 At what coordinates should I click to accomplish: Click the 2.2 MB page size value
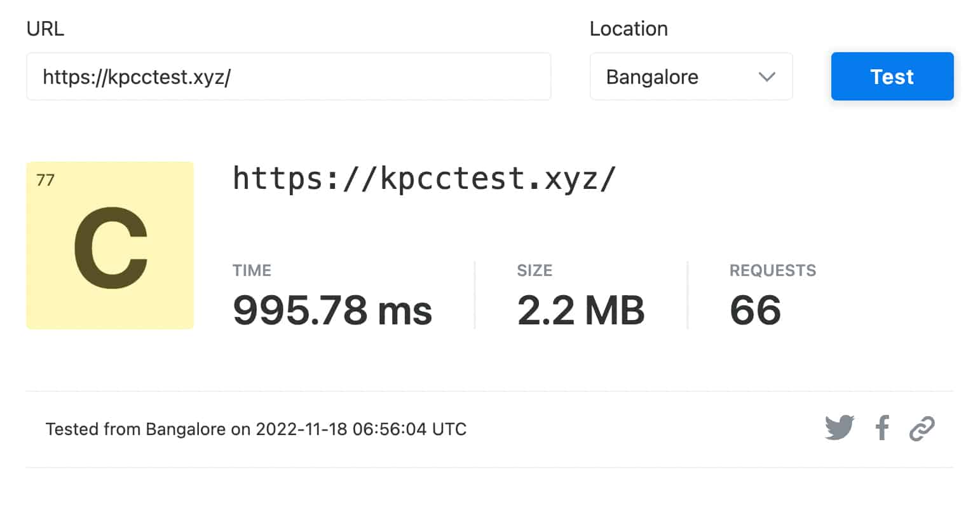[580, 310]
